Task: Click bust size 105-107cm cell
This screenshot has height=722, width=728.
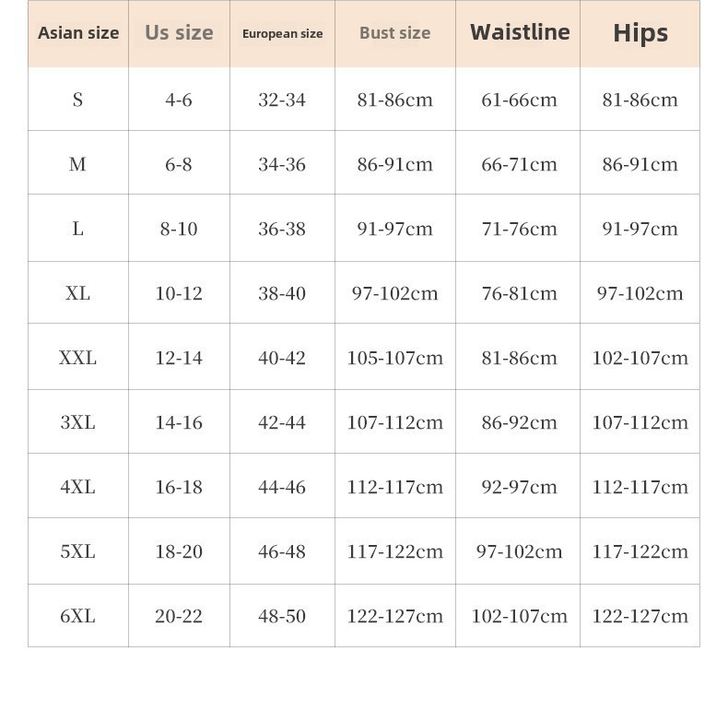Action: [x=395, y=358]
